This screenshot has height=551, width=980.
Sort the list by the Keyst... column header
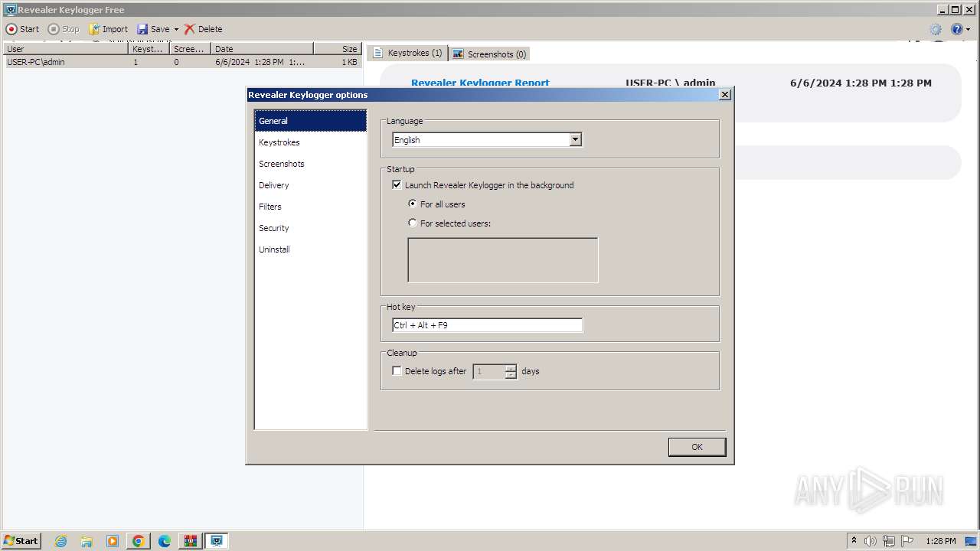coord(149,48)
